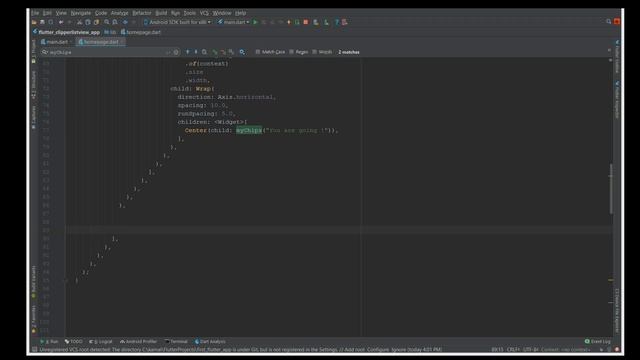Click the red Stop button
The image size is (640, 360).
(x=306, y=22)
